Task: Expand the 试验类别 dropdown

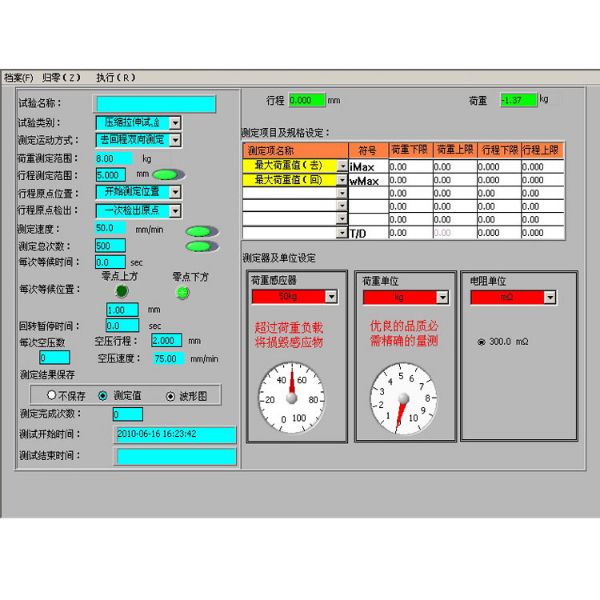Action: [175, 122]
